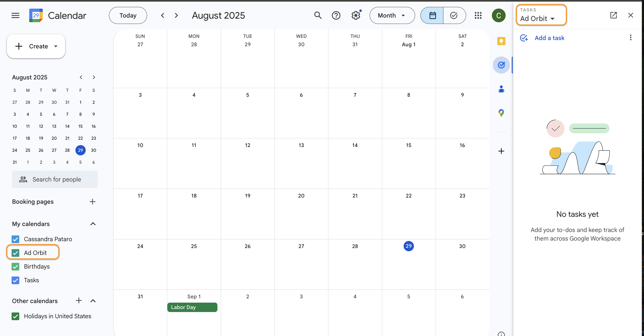Image resolution: width=644 pixels, height=336 pixels.
Task: Click the Today button
Action: tap(127, 15)
